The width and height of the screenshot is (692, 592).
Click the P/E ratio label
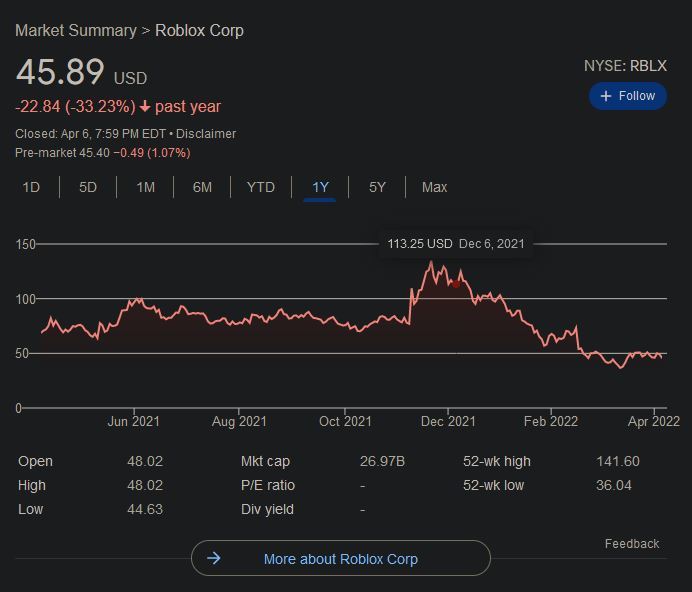pos(268,486)
